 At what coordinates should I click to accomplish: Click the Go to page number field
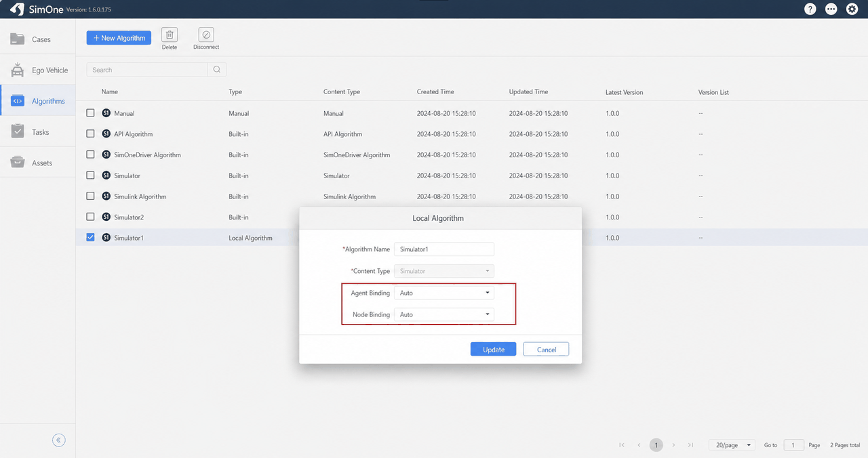coord(793,445)
